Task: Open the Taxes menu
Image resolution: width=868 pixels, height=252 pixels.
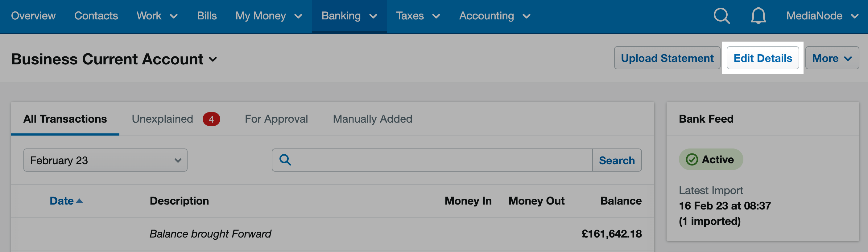Action: click(418, 16)
